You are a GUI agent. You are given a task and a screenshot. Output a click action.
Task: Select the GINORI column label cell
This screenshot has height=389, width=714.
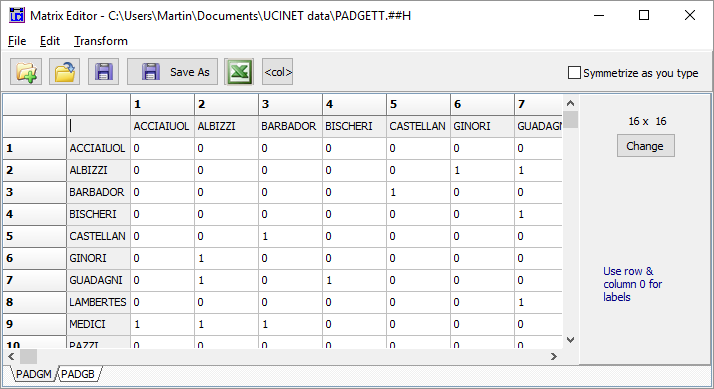pyautogui.click(x=482, y=126)
